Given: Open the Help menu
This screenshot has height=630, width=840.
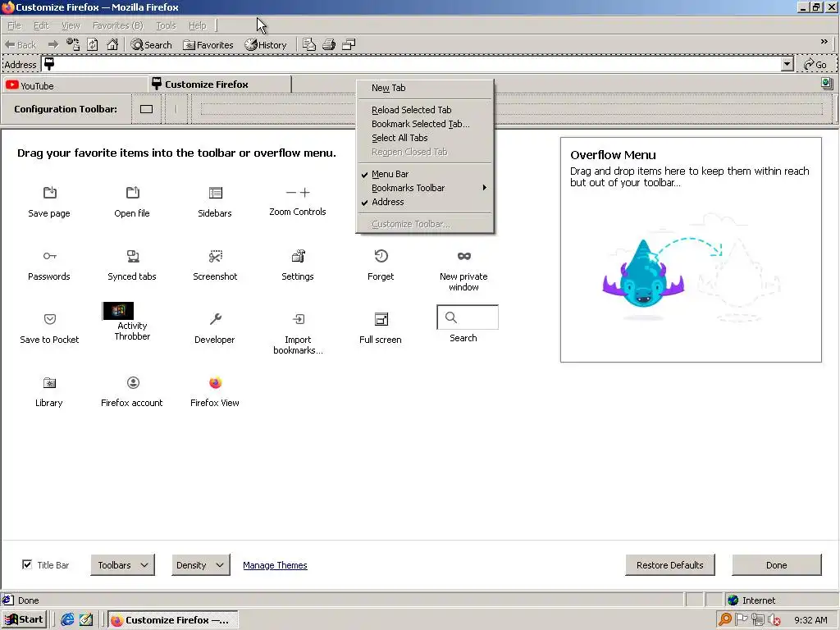Looking at the screenshot, I should 197,25.
